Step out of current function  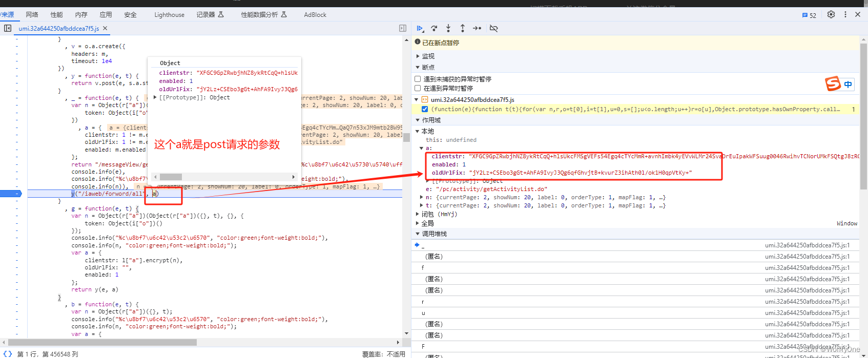point(463,28)
